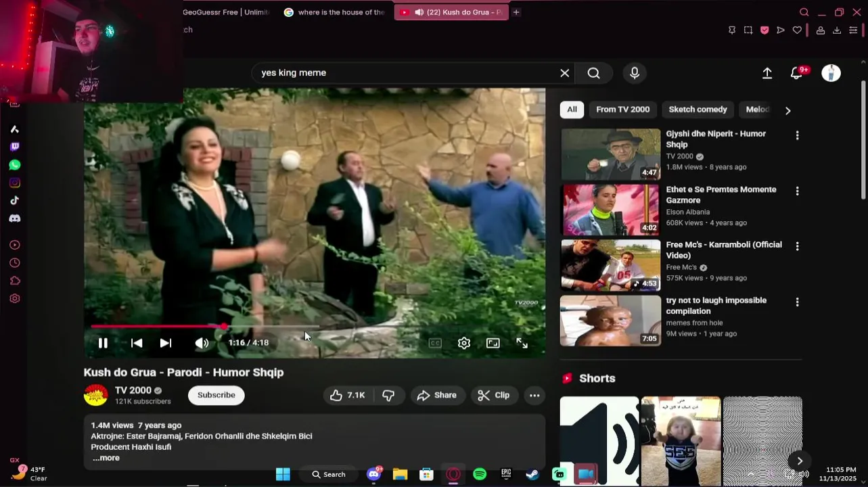Toggle closed captions in the video player
Screen dimensions: 868x487
(435, 343)
